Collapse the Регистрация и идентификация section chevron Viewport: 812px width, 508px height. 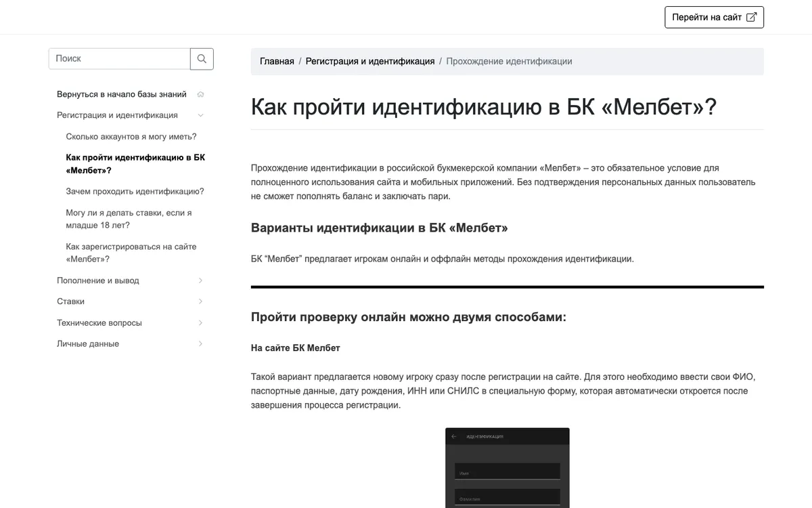point(200,115)
